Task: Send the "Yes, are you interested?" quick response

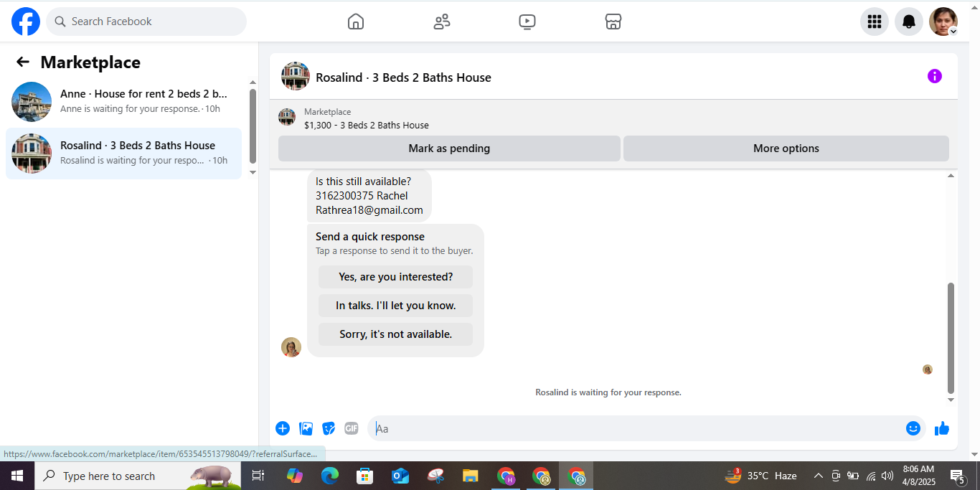Action: coord(396,277)
